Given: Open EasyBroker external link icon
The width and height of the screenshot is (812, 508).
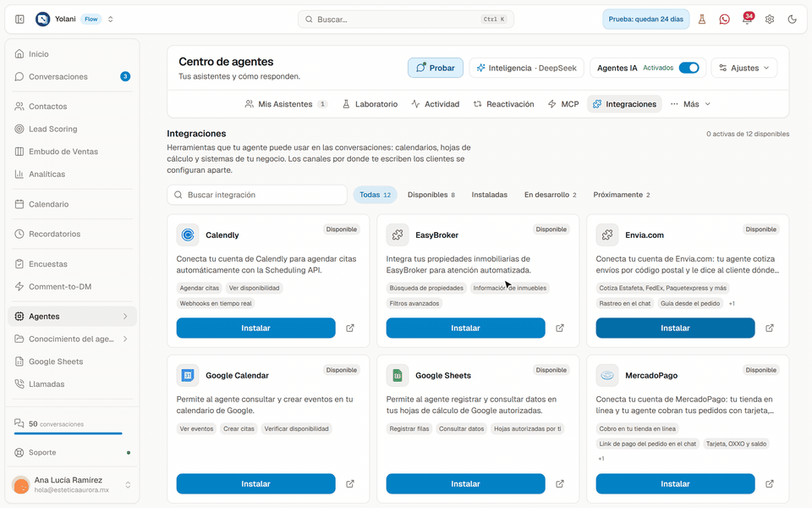Looking at the screenshot, I should tap(560, 329).
